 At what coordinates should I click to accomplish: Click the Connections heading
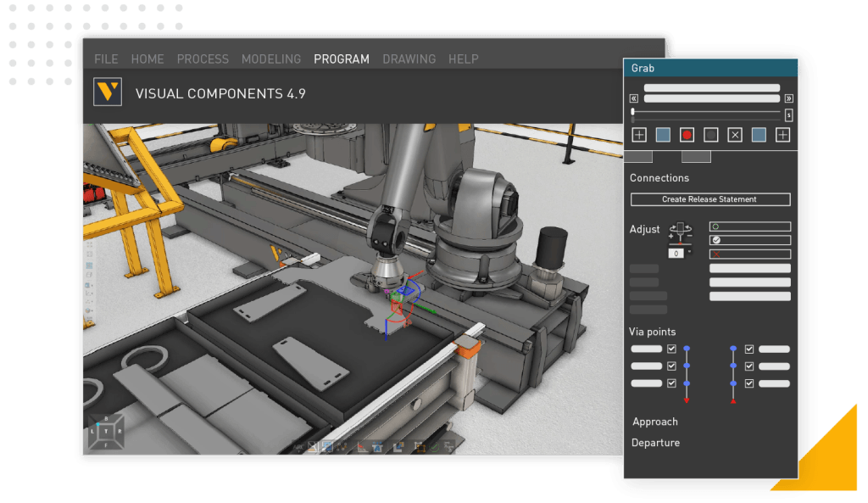click(x=659, y=178)
